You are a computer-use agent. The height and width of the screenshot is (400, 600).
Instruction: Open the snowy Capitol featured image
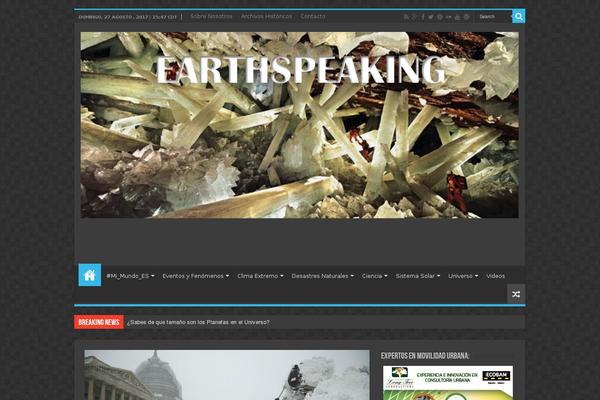227,375
